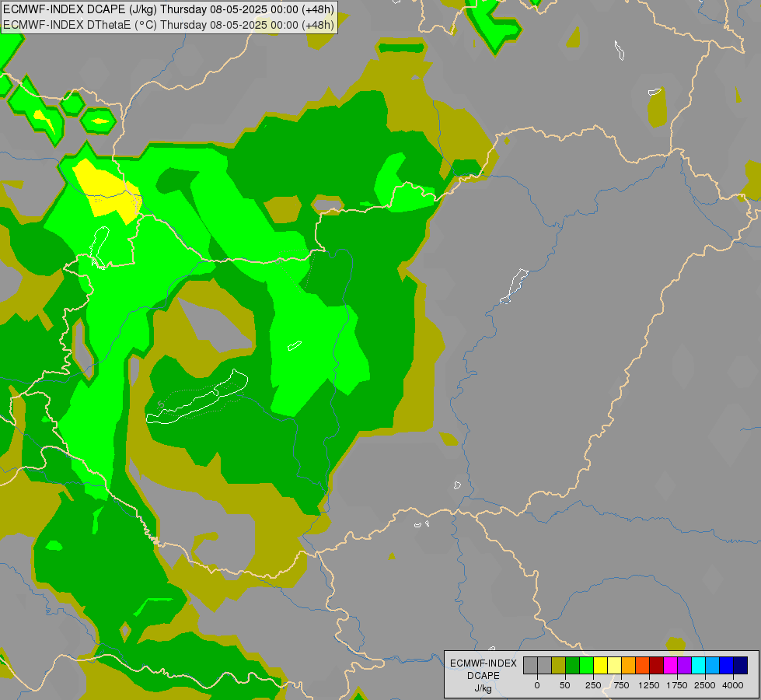The height and width of the screenshot is (700, 761).
Task: Click the "5" contour label near the large lake
Action: [x=161, y=404]
